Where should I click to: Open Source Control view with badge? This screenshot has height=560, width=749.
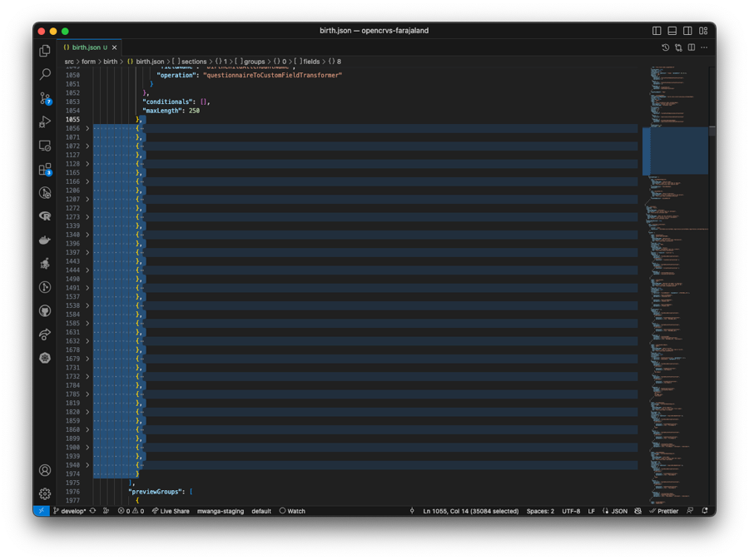(45, 98)
